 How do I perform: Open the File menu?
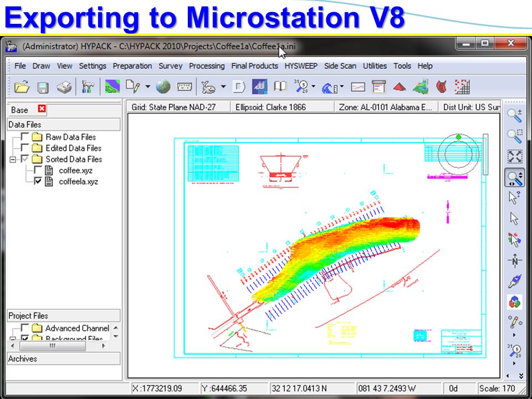click(20, 66)
